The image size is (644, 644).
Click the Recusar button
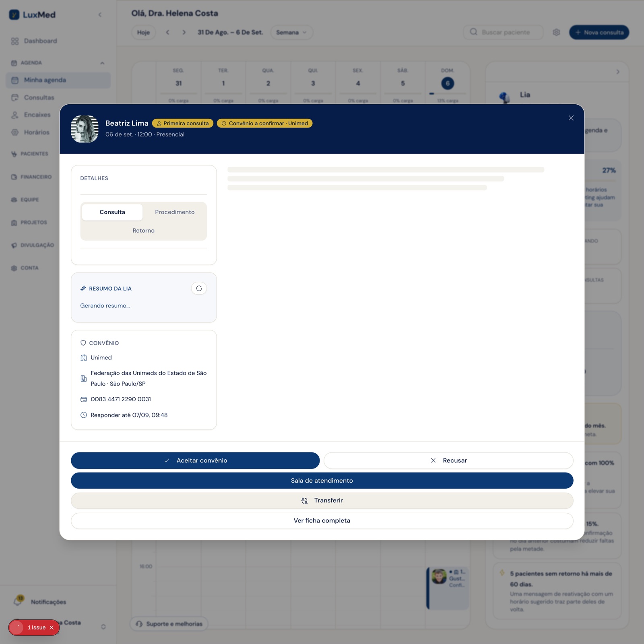point(448,460)
